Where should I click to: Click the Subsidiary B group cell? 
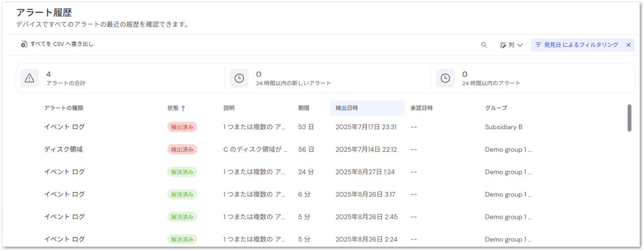coord(504,127)
